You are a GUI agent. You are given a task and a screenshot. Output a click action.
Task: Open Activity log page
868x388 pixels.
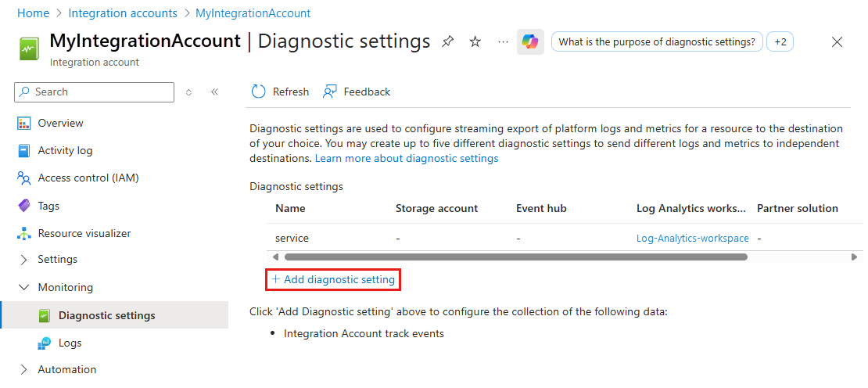66,150
